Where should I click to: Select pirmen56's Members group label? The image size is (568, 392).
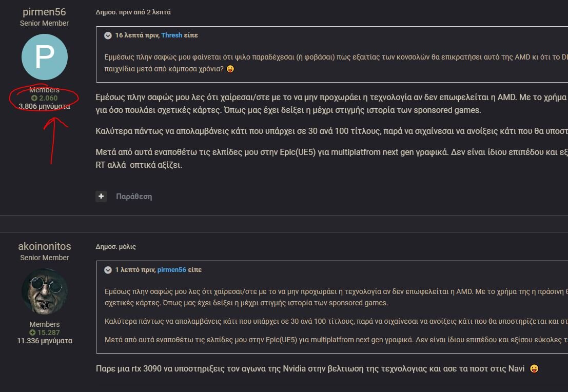(44, 90)
